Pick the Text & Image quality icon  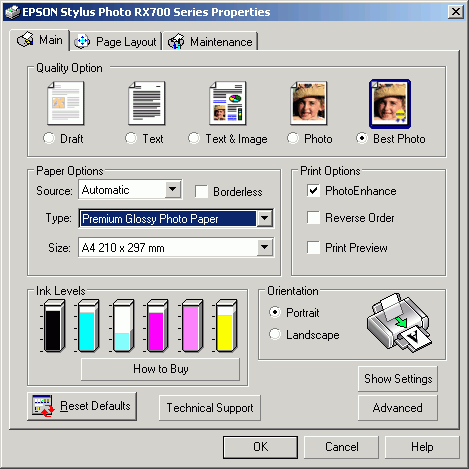click(228, 103)
